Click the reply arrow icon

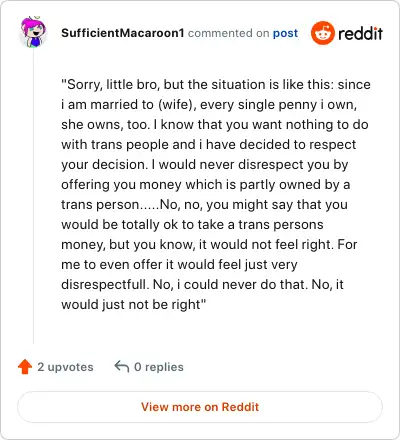[x=122, y=366]
